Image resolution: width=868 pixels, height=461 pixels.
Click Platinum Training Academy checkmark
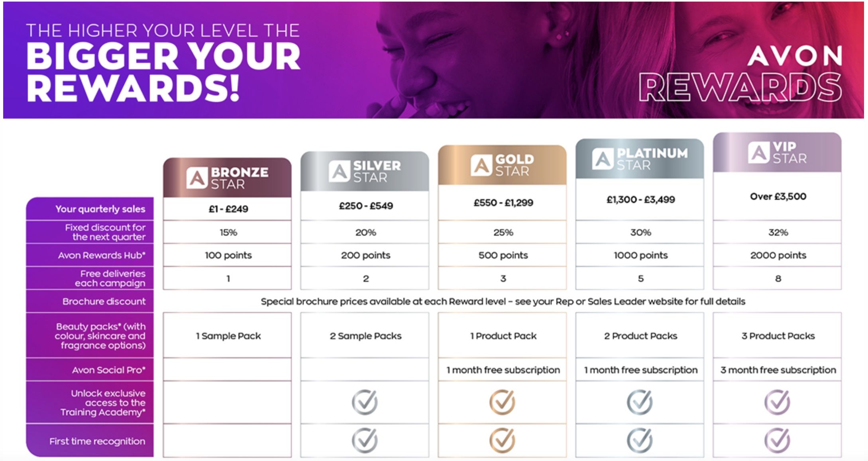tap(640, 402)
